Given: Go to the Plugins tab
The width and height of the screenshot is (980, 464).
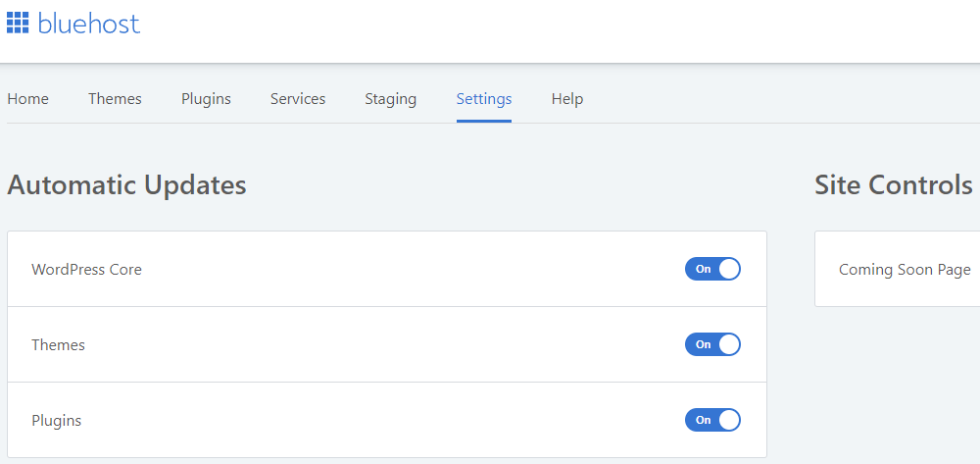Looking at the screenshot, I should tap(206, 99).
